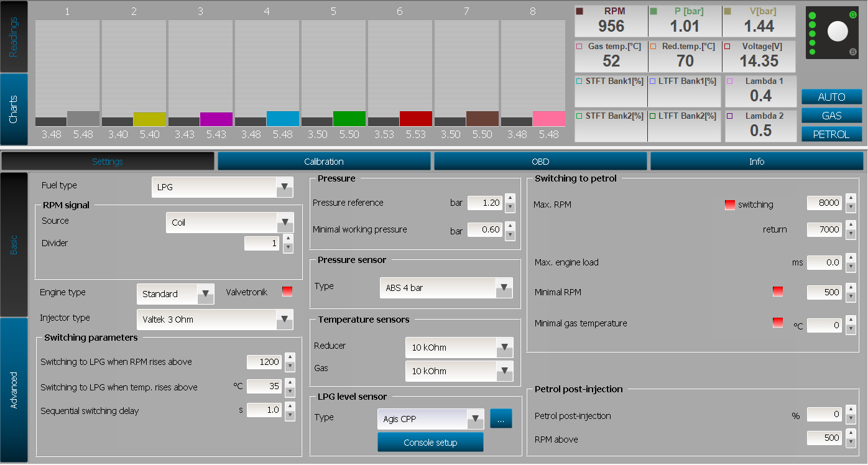Click the Lambda 1 legend square

729,81
